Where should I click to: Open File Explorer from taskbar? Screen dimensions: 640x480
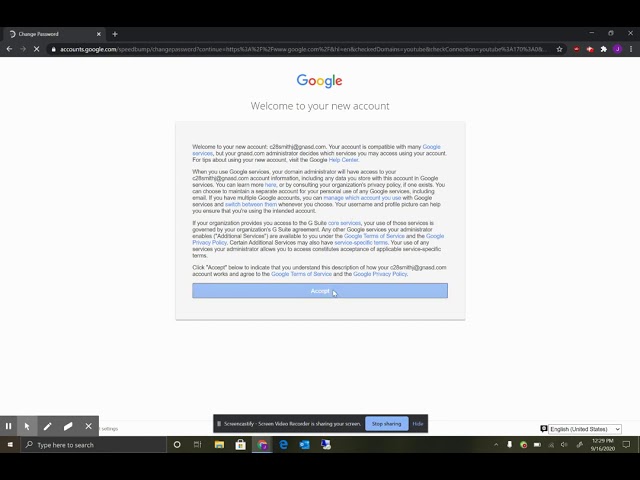tap(219, 444)
